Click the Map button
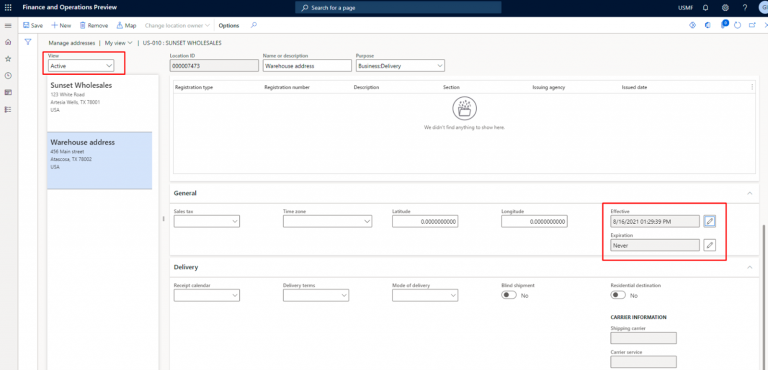This screenshot has width=768, height=370. pos(126,25)
